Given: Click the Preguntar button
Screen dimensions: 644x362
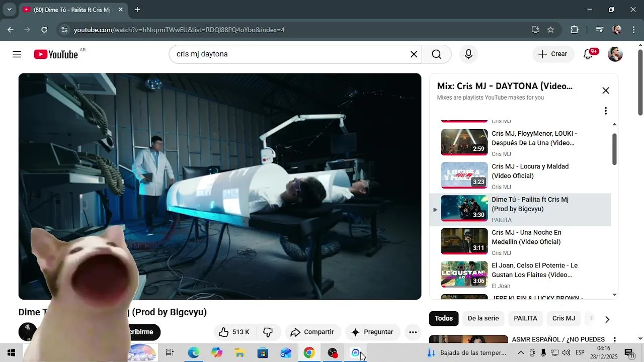Looking at the screenshot, I should point(372,332).
